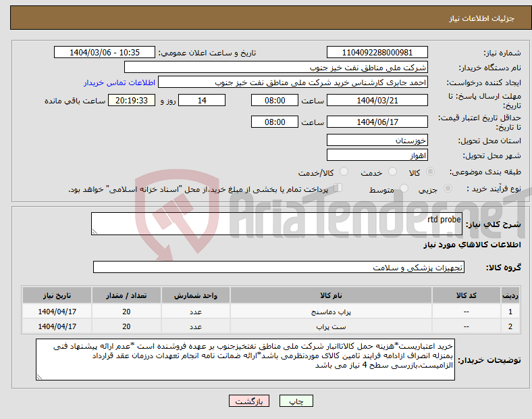532x419 pixels.
Task: Click the remaining days field 14
Action: (202, 100)
